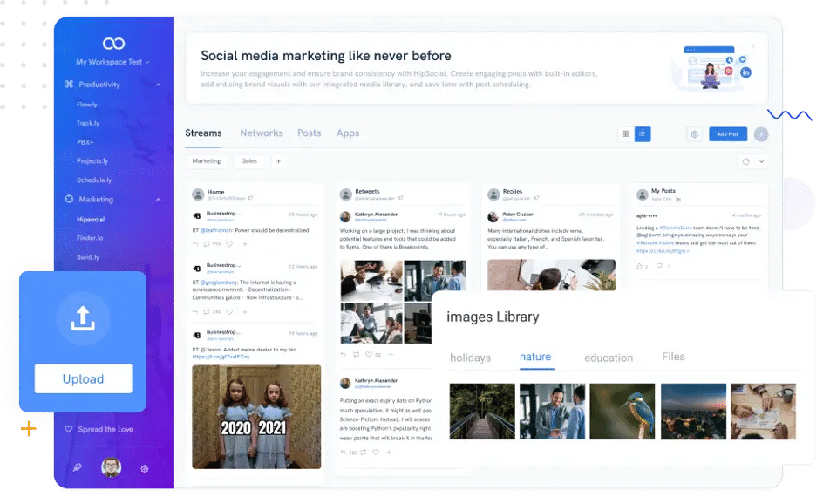Select Hipsocial in the sidebar

(x=91, y=220)
